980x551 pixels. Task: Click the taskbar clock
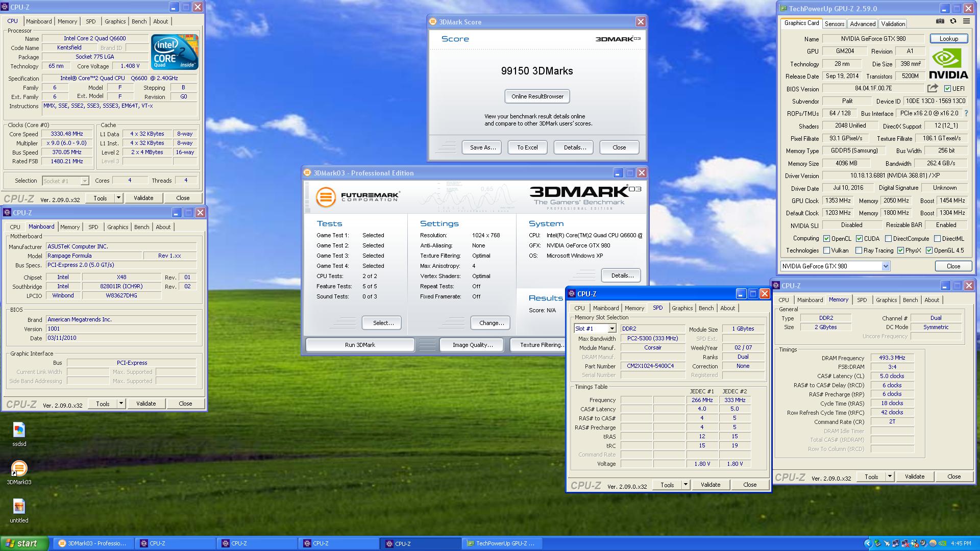tap(961, 543)
